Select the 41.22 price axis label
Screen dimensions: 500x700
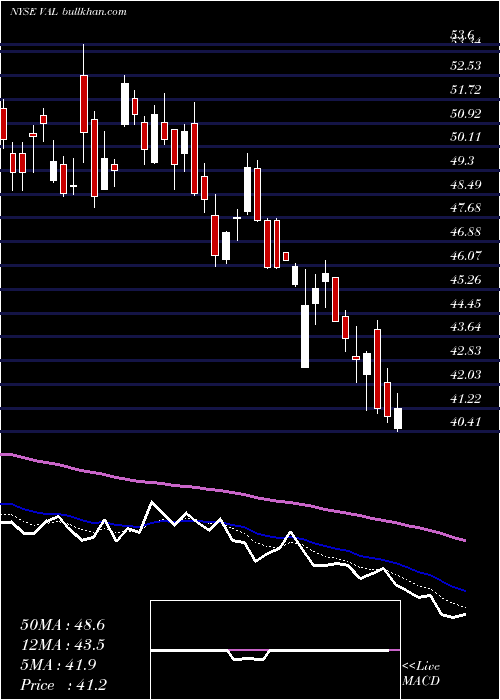466,399
